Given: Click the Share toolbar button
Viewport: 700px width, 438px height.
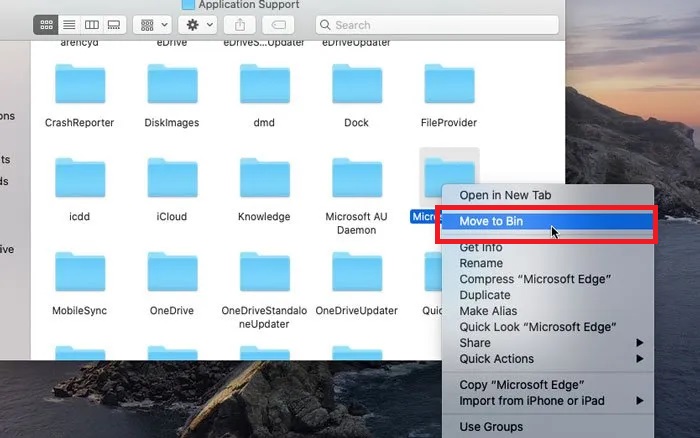Looking at the screenshot, I should pyautogui.click(x=240, y=25).
